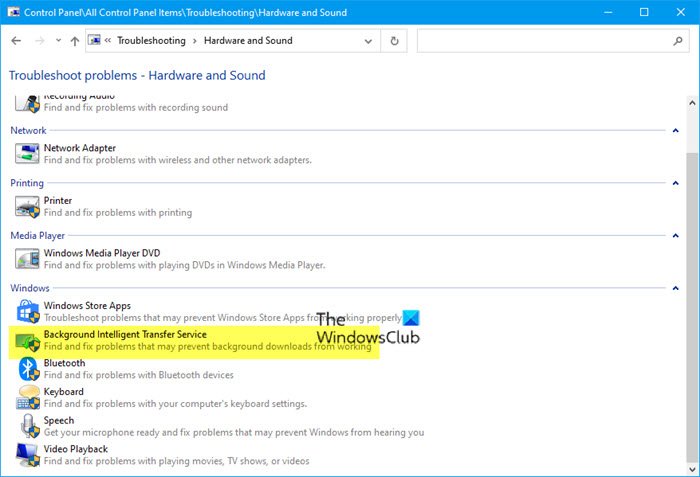Click the Control Panel icon in address bar
Screen dimensions: 700x477
(94, 40)
